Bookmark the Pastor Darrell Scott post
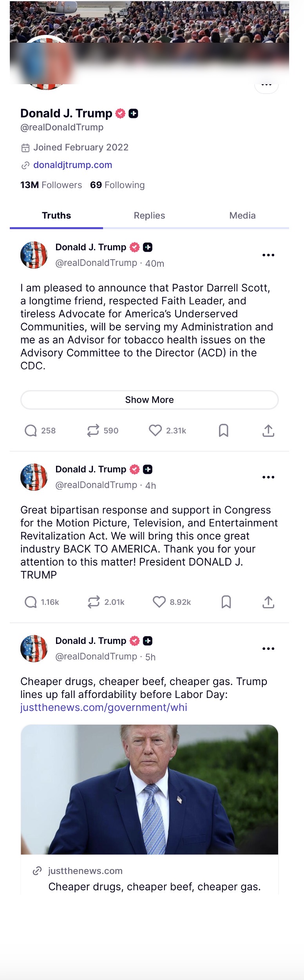The width and height of the screenshot is (304, 980). [224, 430]
